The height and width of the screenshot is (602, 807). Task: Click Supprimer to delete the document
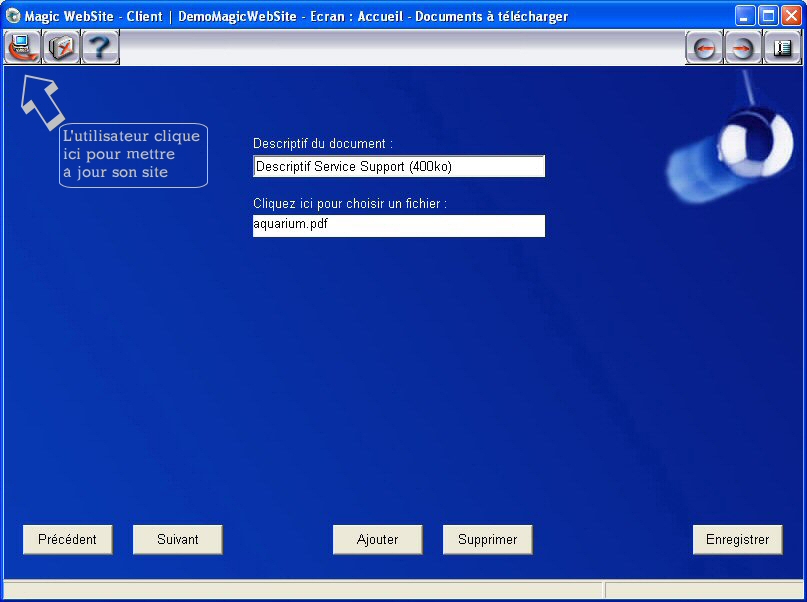point(487,539)
